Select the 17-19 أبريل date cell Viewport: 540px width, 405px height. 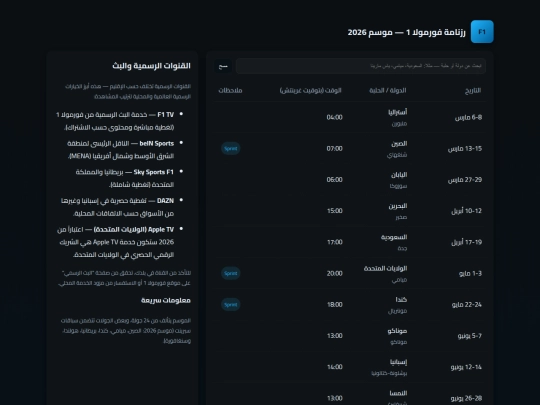tap(466, 242)
